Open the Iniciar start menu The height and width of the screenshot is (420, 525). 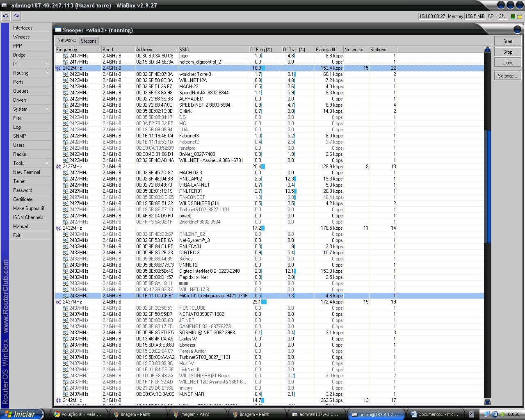[22, 414]
